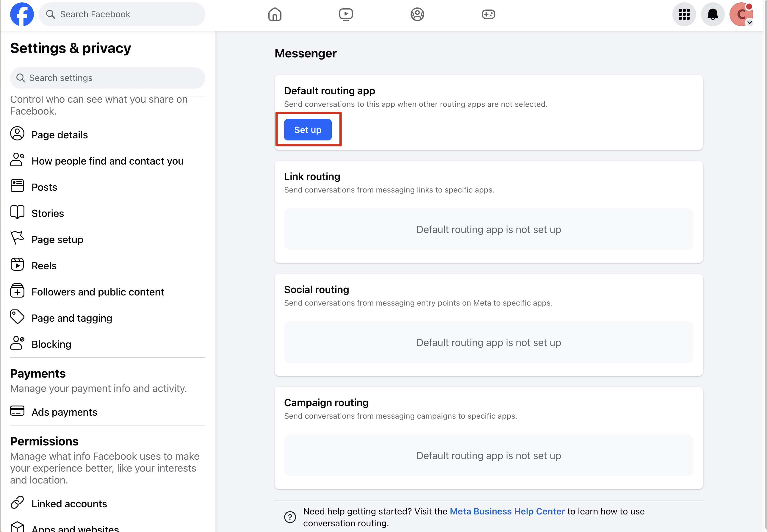Open Reels settings
This screenshot has height=532, width=767.
108,266
